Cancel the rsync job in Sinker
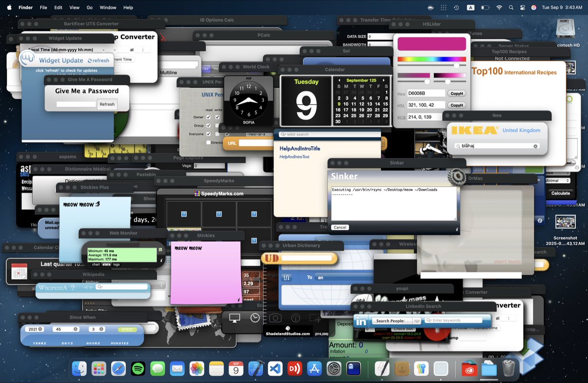 click(340, 227)
